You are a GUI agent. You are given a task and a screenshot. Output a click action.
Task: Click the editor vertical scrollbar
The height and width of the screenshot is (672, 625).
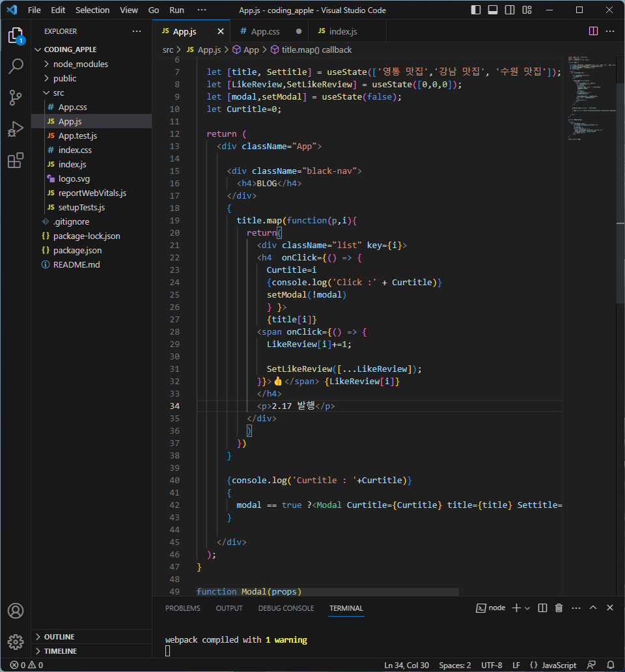click(x=620, y=193)
